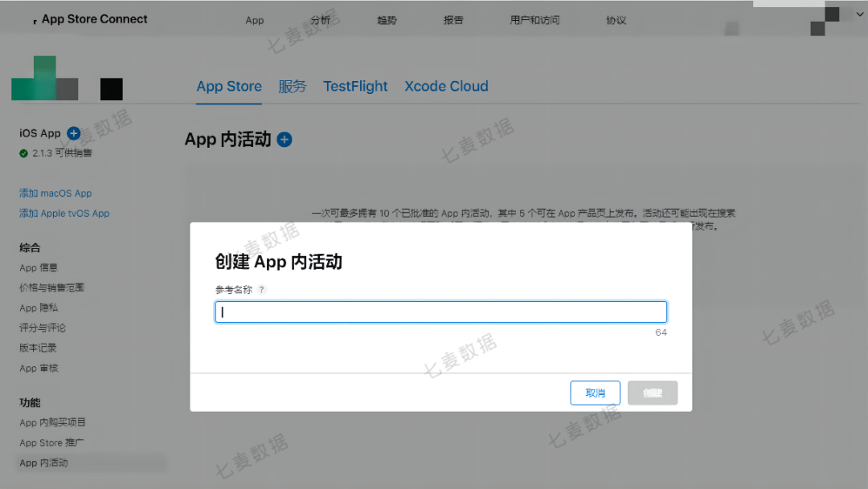The height and width of the screenshot is (489, 868).
Task: Click the question mark help icon beside 参考名称
Action: pyautogui.click(x=262, y=290)
